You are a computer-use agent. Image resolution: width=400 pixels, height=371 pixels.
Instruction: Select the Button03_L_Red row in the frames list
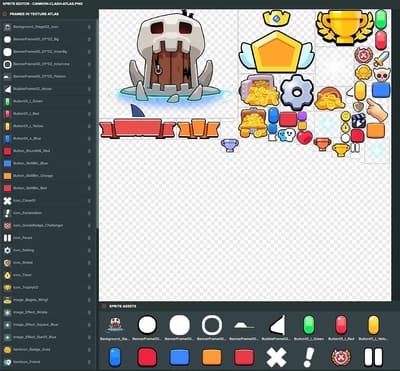47,114
